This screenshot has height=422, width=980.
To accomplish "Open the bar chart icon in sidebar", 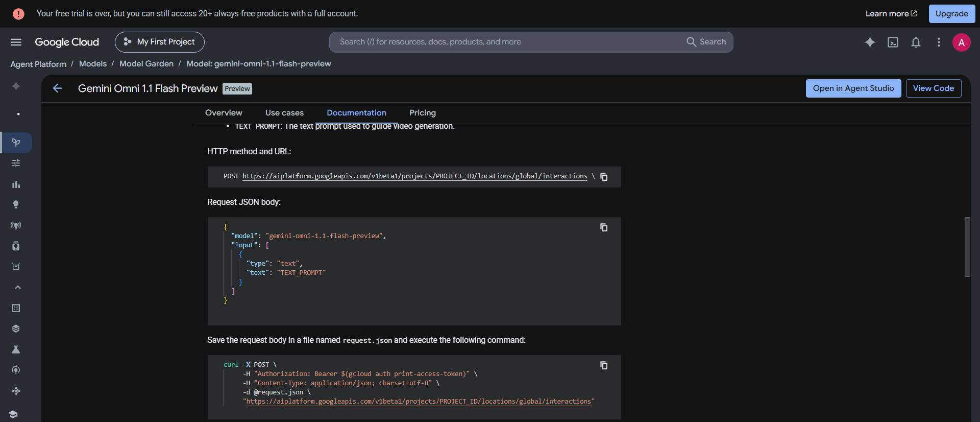I will (x=16, y=184).
